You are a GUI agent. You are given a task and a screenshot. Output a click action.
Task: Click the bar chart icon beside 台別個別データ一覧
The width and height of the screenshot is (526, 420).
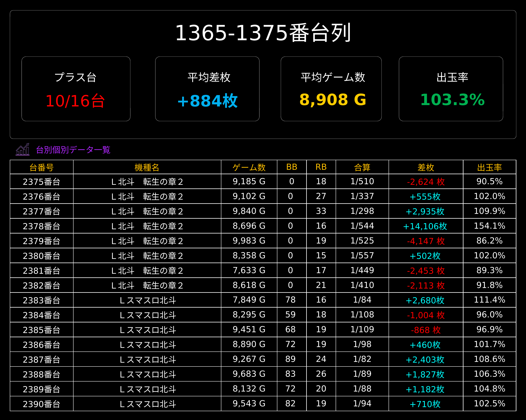point(23,149)
